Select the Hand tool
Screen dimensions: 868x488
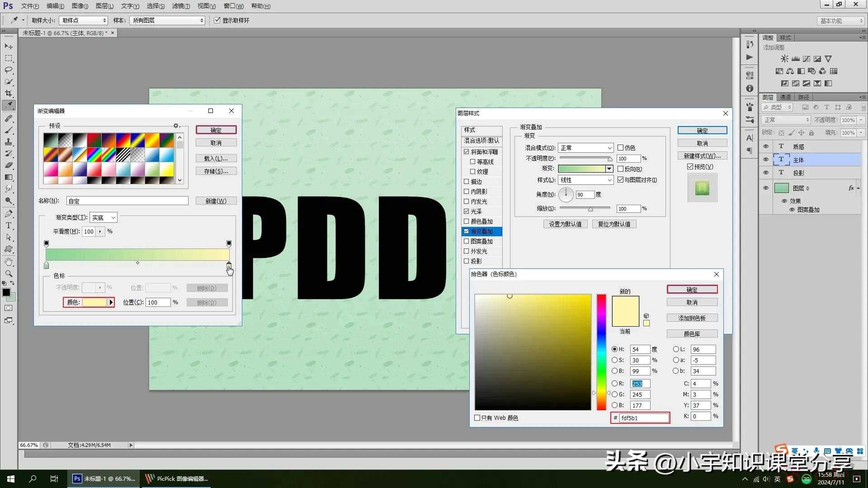tap(9, 262)
